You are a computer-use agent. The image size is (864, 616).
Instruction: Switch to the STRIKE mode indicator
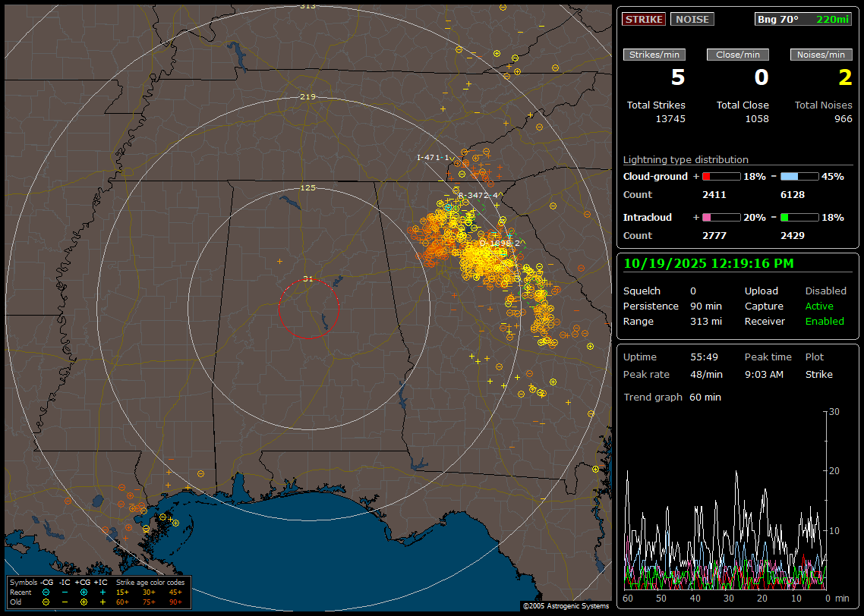coord(644,20)
